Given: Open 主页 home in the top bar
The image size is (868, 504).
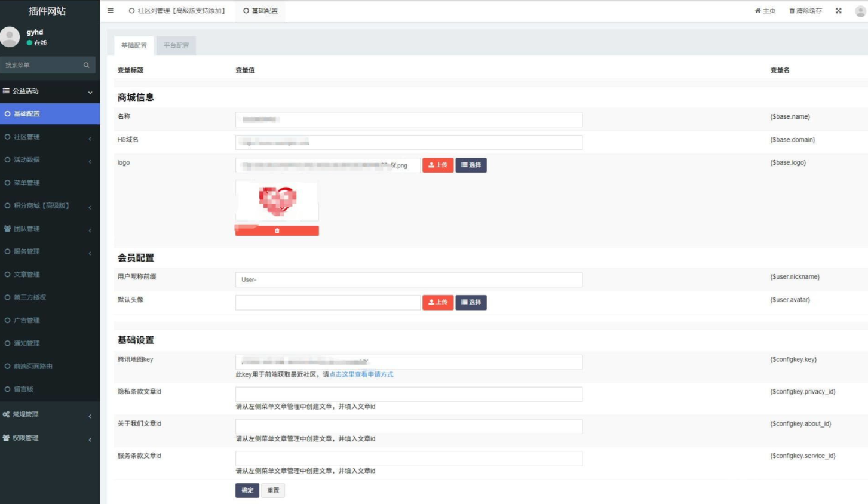Looking at the screenshot, I should [765, 11].
